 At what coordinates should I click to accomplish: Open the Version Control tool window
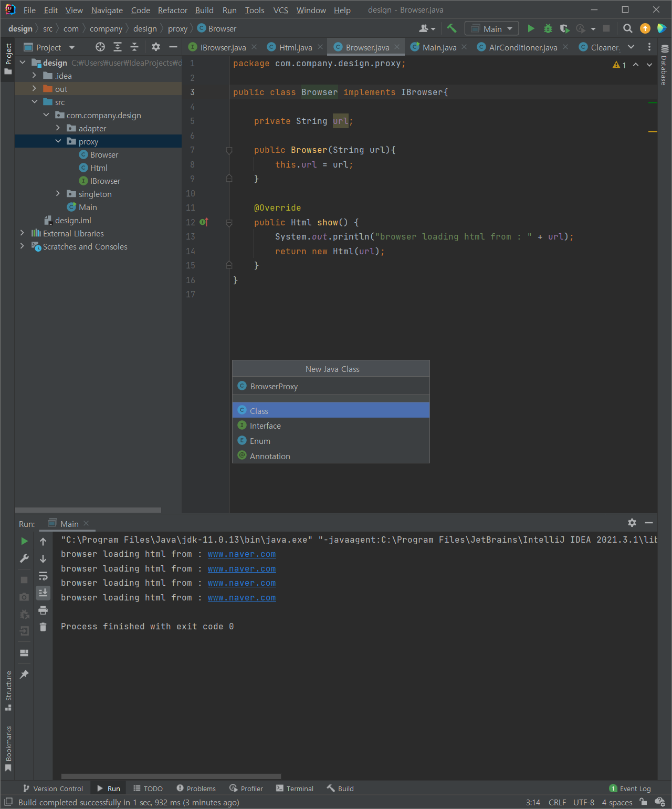[53, 789]
